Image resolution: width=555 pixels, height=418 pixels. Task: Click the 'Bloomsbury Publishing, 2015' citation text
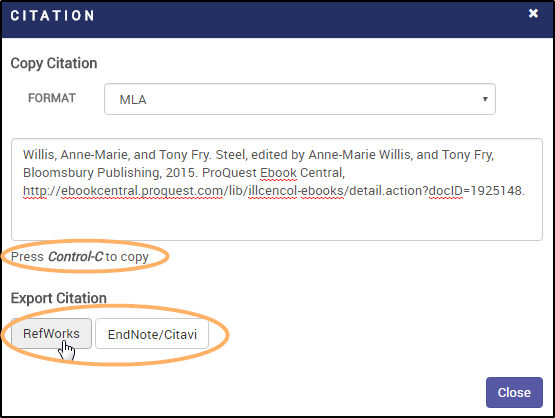pos(109,173)
